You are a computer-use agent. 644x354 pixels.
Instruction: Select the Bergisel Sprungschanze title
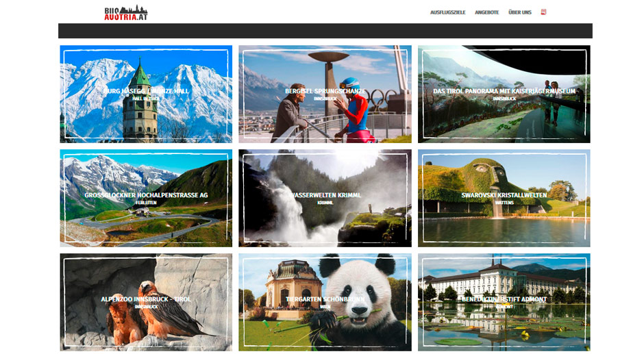pyautogui.click(x=325, y=91)
